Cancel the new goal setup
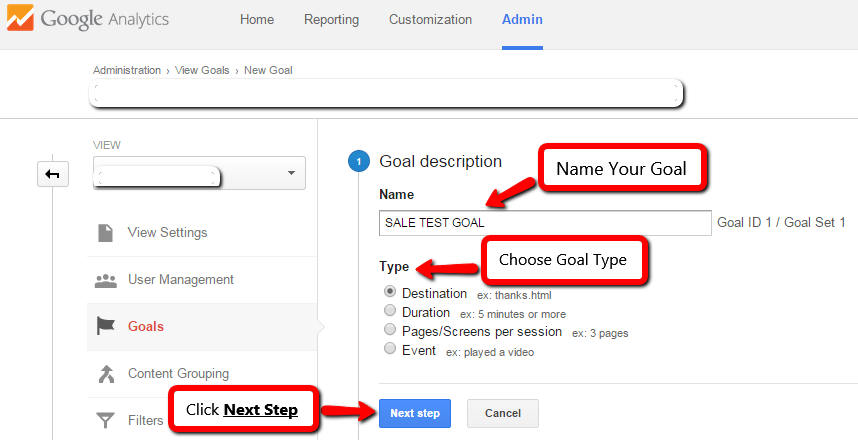Viewport: 858px width, 440px height. click(503, 413)
